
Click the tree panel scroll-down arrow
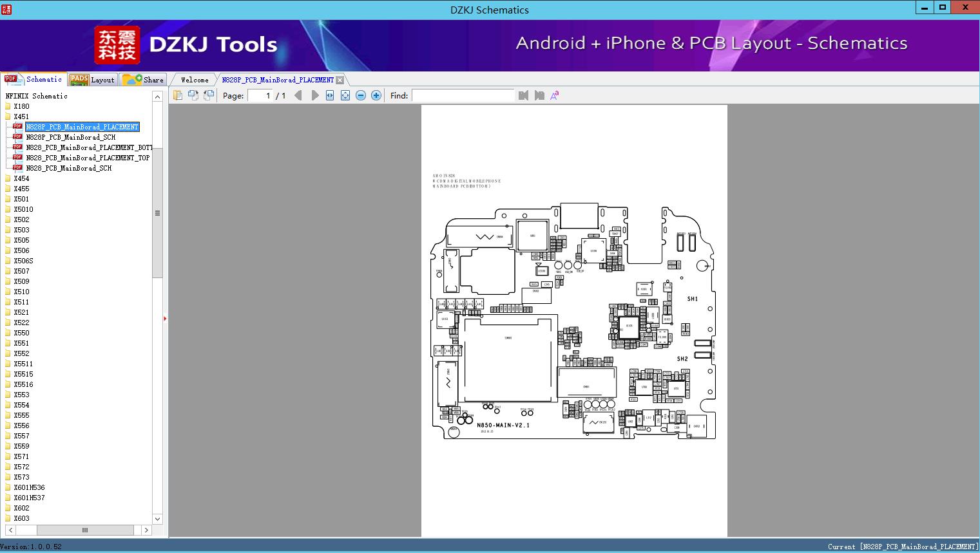[x=157, y=518]
